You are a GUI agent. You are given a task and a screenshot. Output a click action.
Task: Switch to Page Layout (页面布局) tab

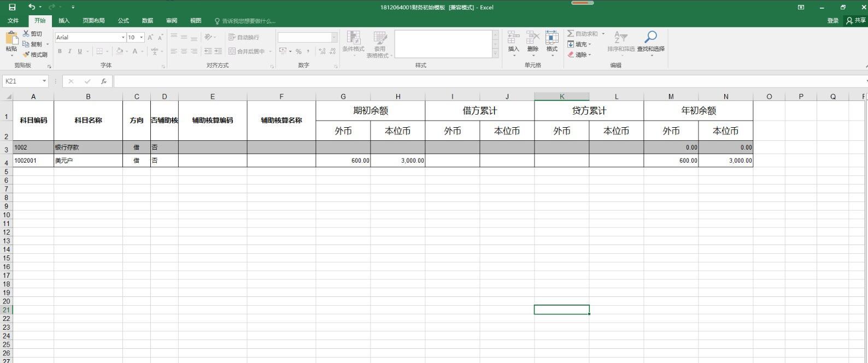point(93,21)
